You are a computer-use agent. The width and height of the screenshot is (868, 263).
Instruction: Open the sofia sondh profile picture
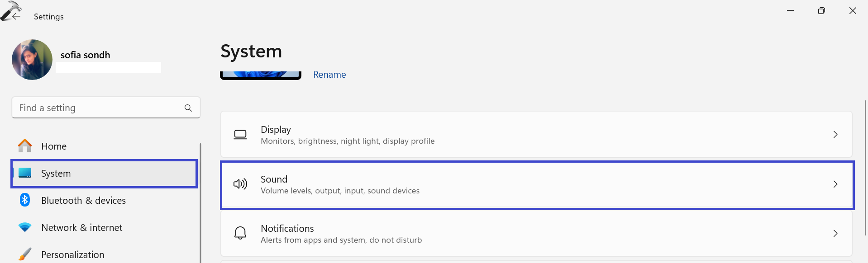point(32,60)
